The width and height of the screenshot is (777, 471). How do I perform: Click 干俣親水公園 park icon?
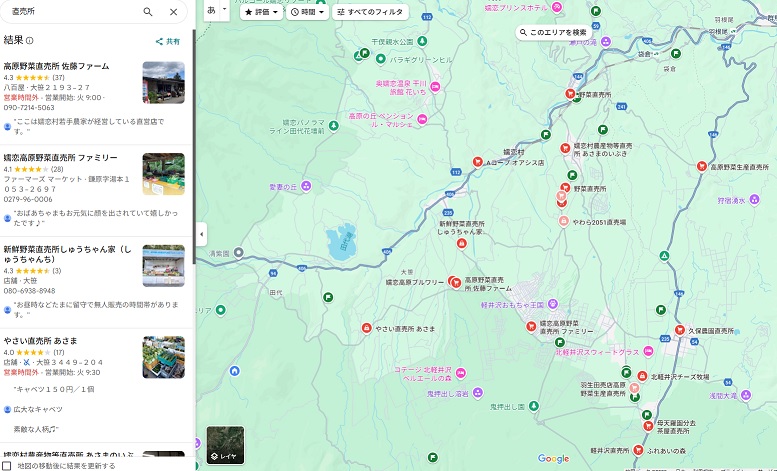tap(422, 41)
